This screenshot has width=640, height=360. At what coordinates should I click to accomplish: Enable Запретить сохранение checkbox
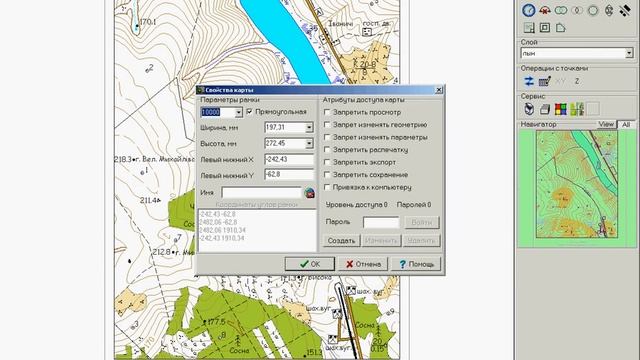[x=327, y=175]
